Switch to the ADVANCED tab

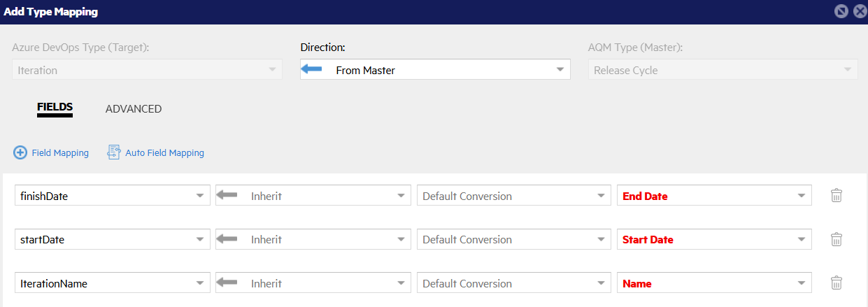pos(134,109)
